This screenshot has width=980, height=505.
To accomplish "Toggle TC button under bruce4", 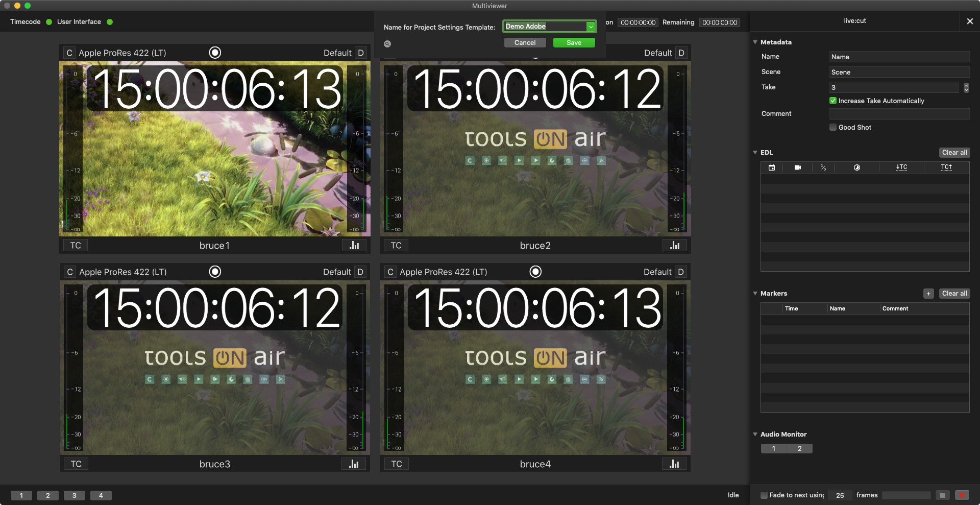I will click(397, 464).
